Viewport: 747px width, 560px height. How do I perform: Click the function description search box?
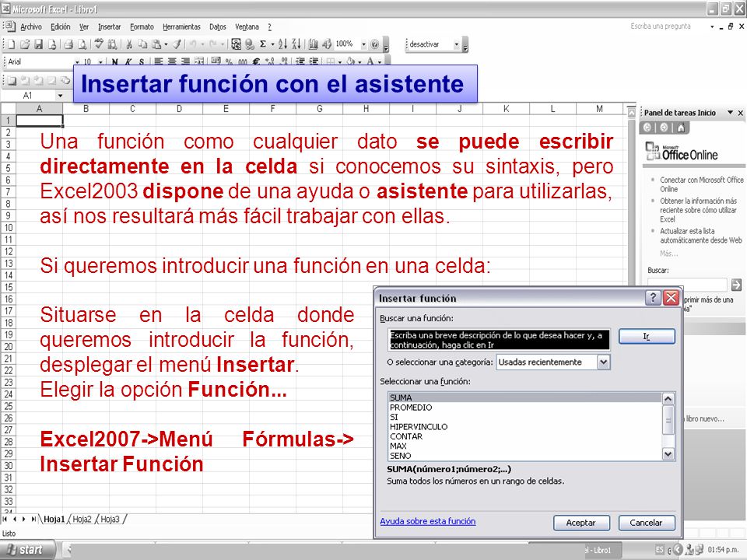(499, 340)
